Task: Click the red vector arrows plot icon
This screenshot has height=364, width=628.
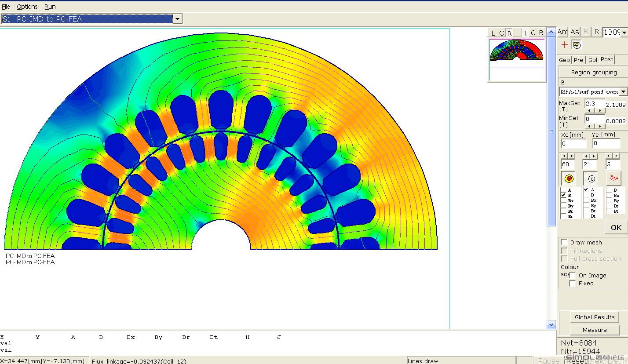Action: (613, 178)
